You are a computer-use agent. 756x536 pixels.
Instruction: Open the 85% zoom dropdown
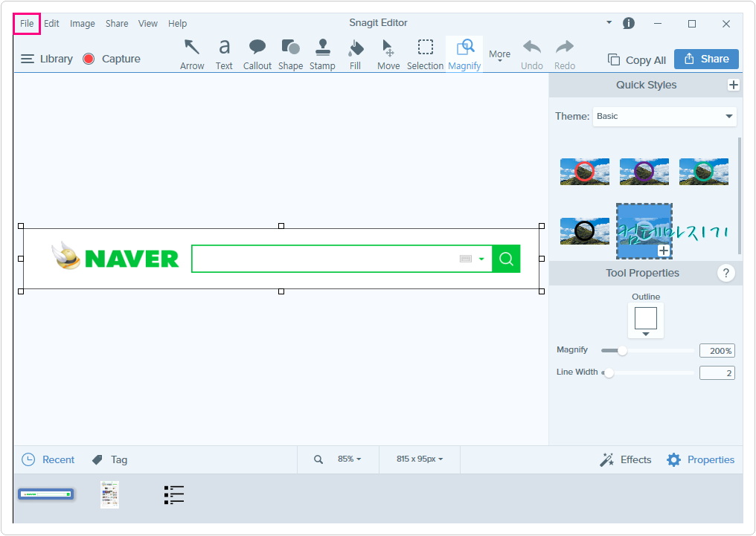coord(350,459)
